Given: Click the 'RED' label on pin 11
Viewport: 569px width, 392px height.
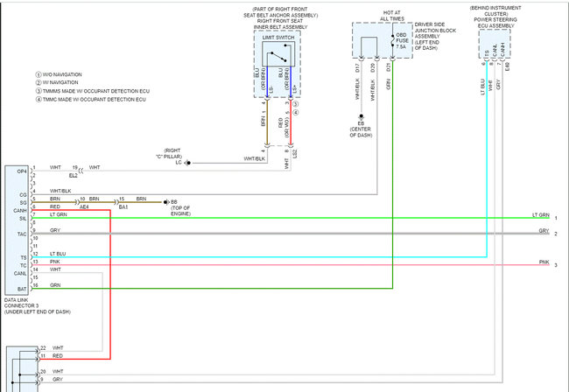Looking at the screenshot, I should [x=57, y=356].
